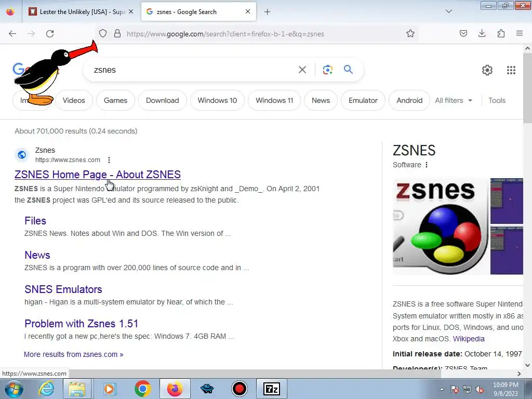Select the Windows 10 filter chip

[x=218, y=100]
